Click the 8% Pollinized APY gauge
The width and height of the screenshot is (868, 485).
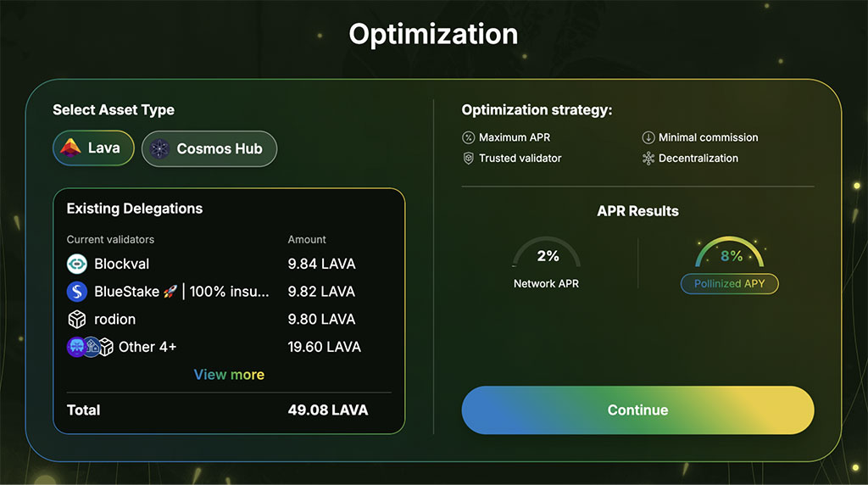731,255
